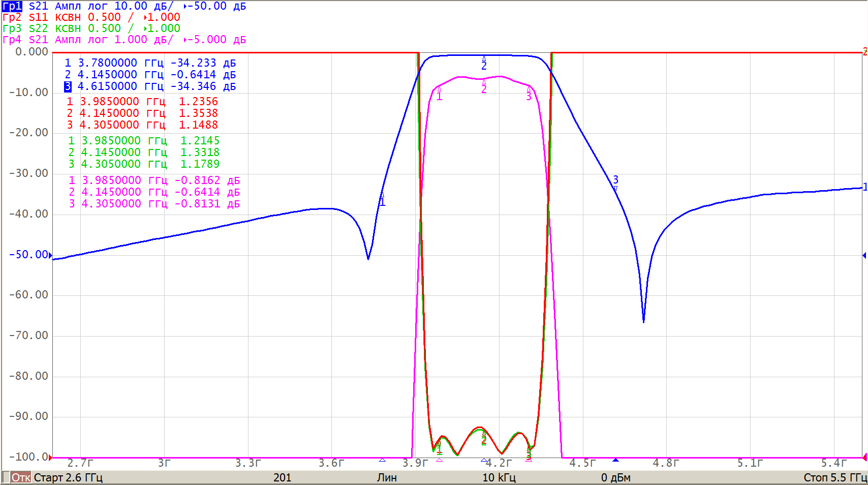Viewport: 868px width, 485px height.
Task: Click the 0 дБм power level field
Action: pyautogui.click(x=615, y=477)
